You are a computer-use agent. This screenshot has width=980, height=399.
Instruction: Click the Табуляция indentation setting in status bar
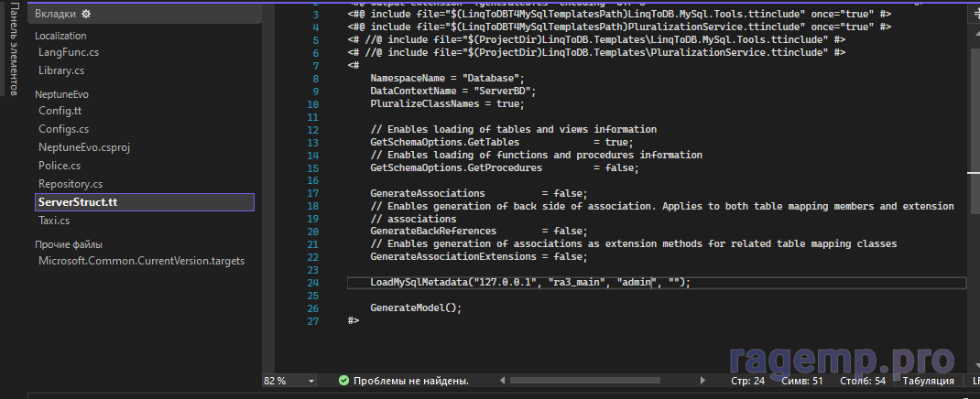(x=928, y=380)
